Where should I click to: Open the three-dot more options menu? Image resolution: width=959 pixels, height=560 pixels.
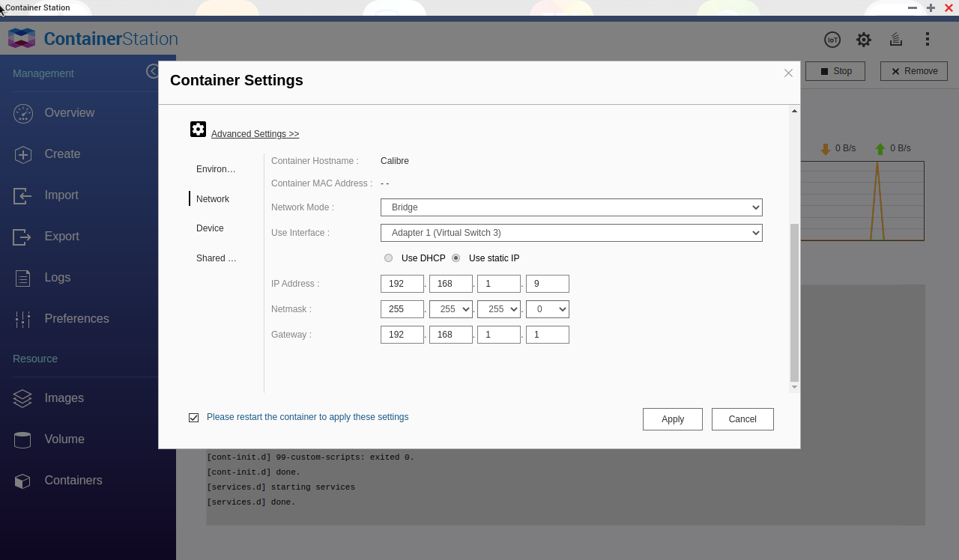pos(928,40)
